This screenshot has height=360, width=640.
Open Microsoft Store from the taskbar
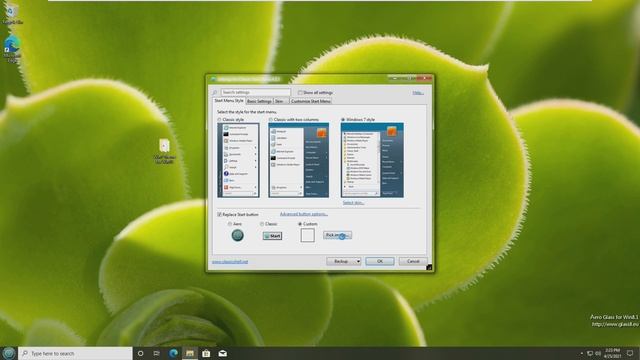click(206, 353)
